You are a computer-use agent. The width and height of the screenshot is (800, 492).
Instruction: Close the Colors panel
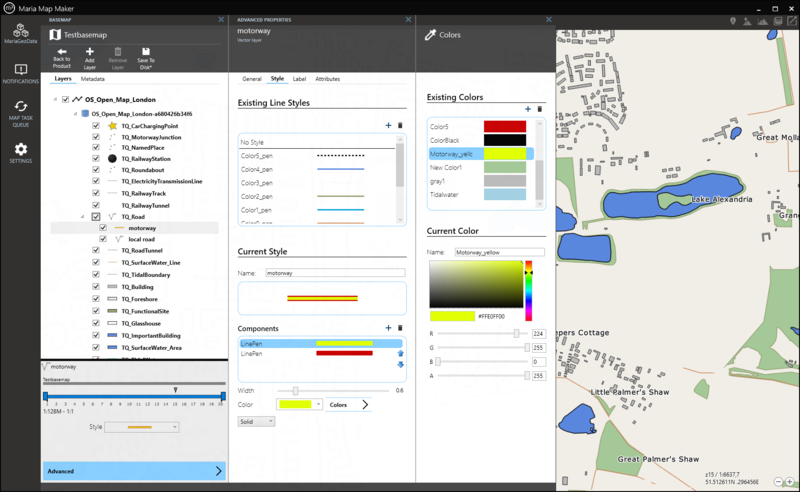(x=548, y=19)
